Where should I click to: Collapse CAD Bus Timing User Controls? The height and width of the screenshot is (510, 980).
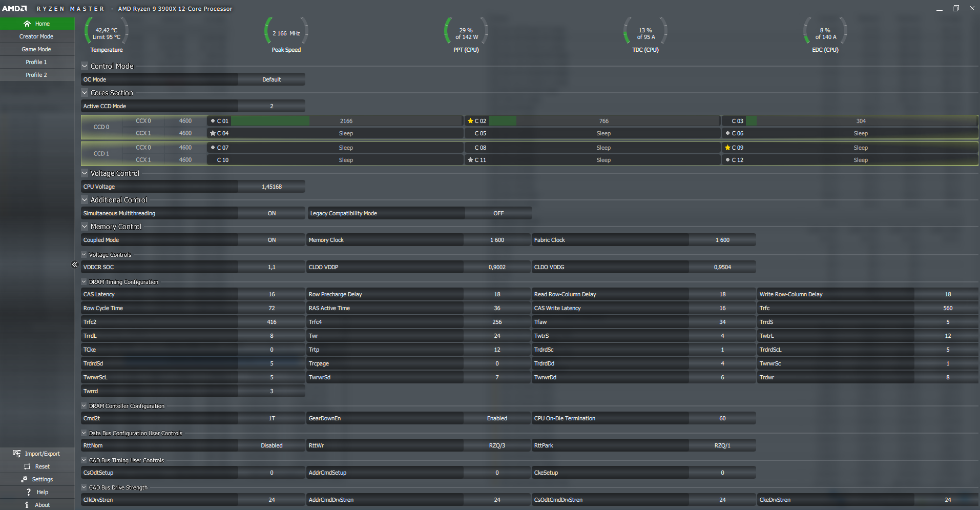click(84, 460)
